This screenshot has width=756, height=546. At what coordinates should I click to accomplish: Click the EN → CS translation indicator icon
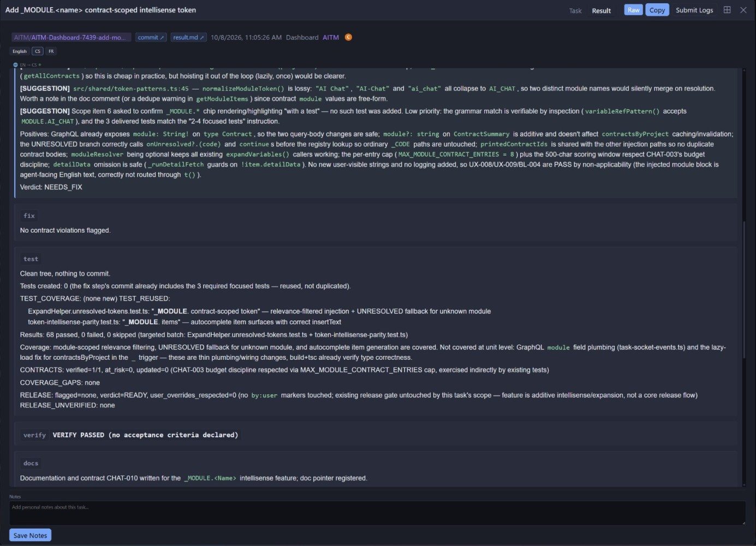point(15,65)
